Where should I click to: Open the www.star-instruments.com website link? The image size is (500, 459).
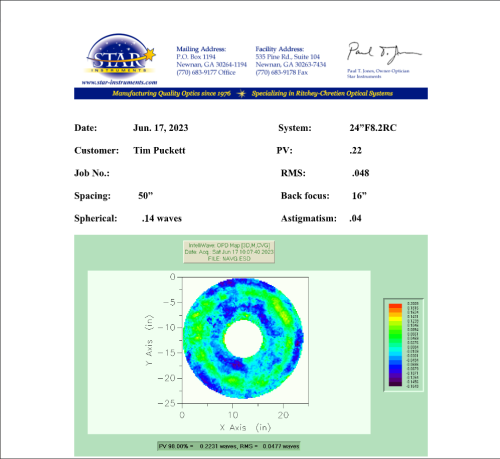[x=119, y=82]
